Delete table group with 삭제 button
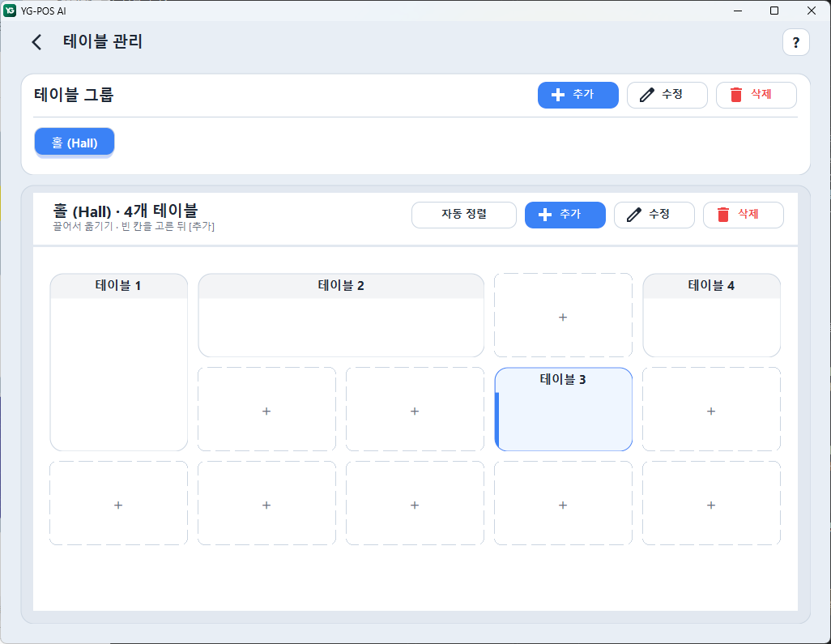The width and height of the screenshot is (831, 644). [x=756, y=95]
